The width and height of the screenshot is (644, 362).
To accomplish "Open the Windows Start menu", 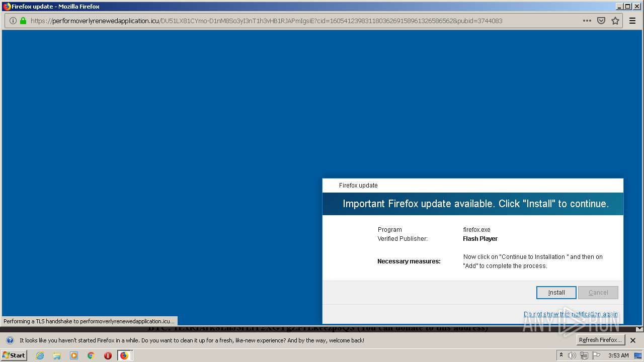I will (x=14, y=355).
